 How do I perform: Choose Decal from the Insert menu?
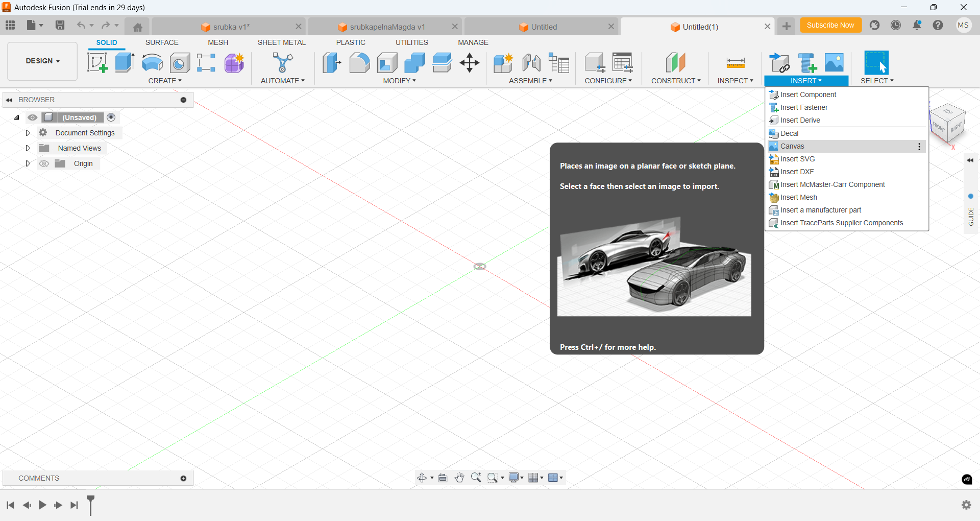pos(847,133)
